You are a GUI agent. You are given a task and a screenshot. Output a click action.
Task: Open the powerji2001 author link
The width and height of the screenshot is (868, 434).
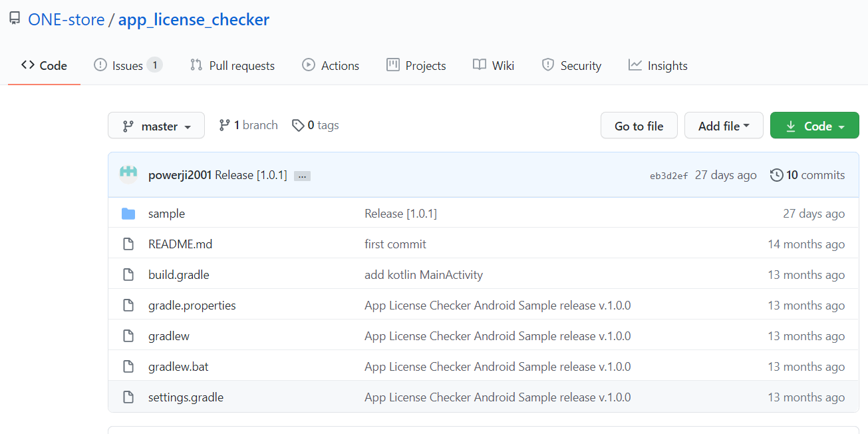click(180, 175)
